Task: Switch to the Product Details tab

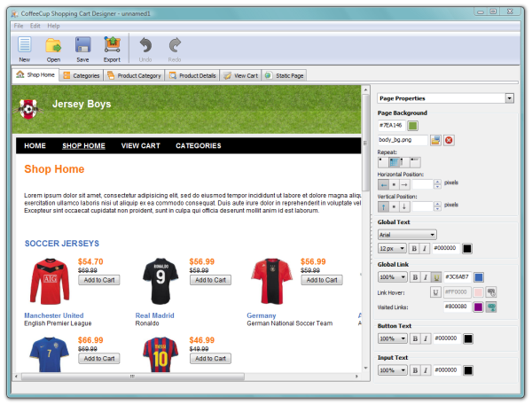Action: click(192, 75)
